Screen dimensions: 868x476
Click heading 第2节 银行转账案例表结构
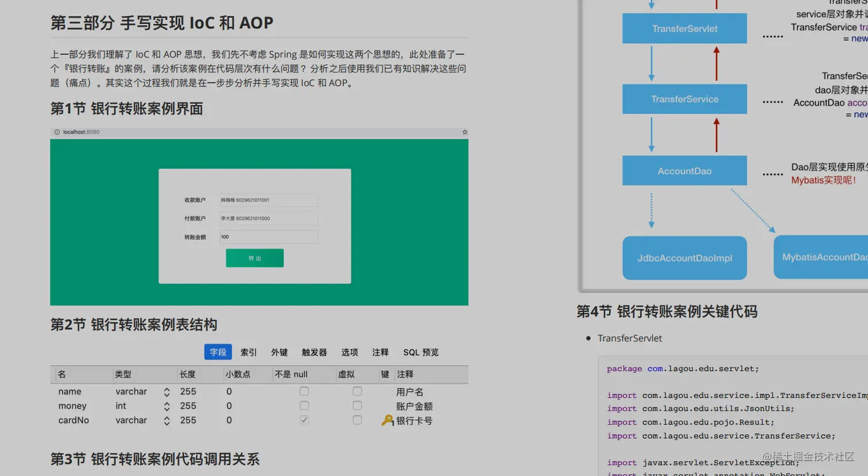coord(134,324)
